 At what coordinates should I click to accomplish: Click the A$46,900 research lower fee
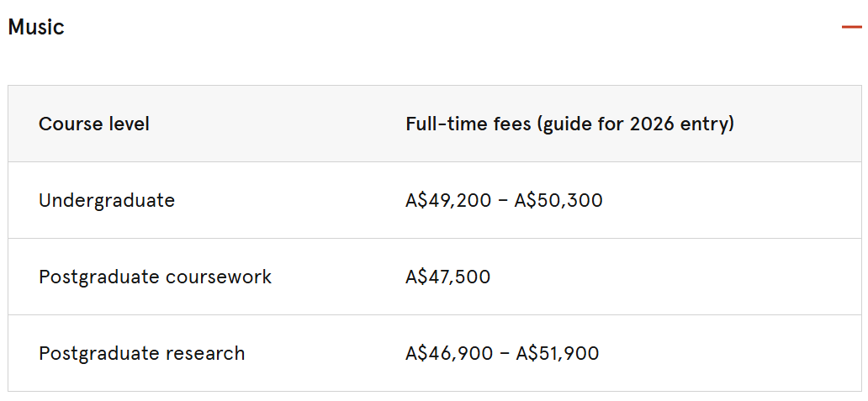pyautogui.click(x=448, y=353)
